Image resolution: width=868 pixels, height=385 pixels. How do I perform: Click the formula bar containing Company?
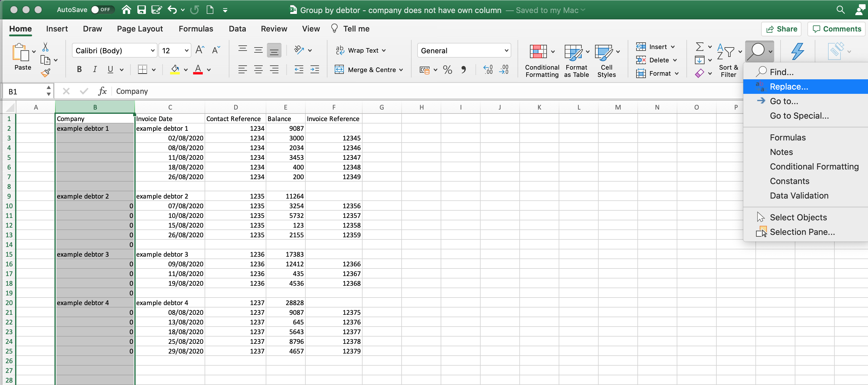point(428,91)
